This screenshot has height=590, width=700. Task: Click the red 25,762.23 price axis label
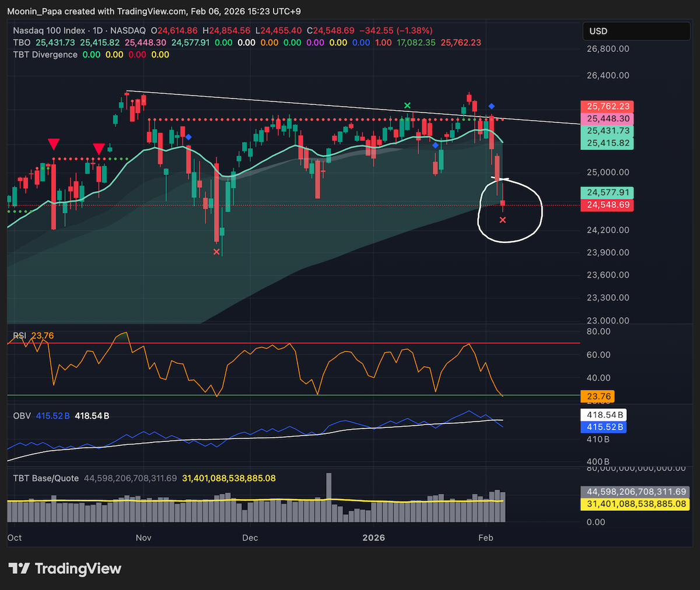pos(608,107)
